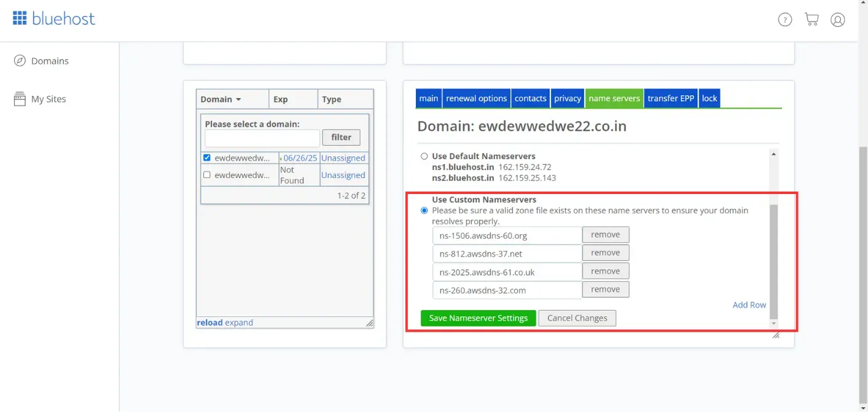Viewport: 868px width, 412px height.
Task: Click ns2.bluehost.in default nameserver text
Action: point(463,178)
